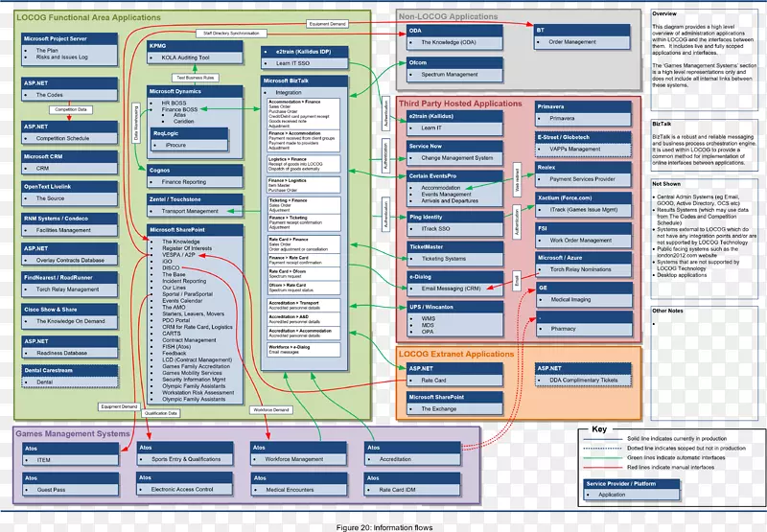Select the 'VAPPs Management' entry
Image resolution: width=767 pixels, height=532 pixels.
click(x=574, y=150)
